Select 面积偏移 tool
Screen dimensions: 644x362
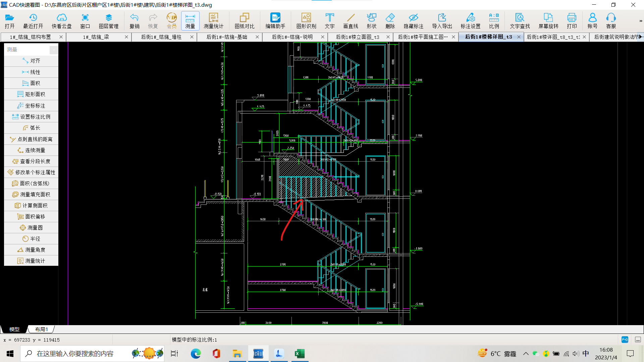(31, 217)
